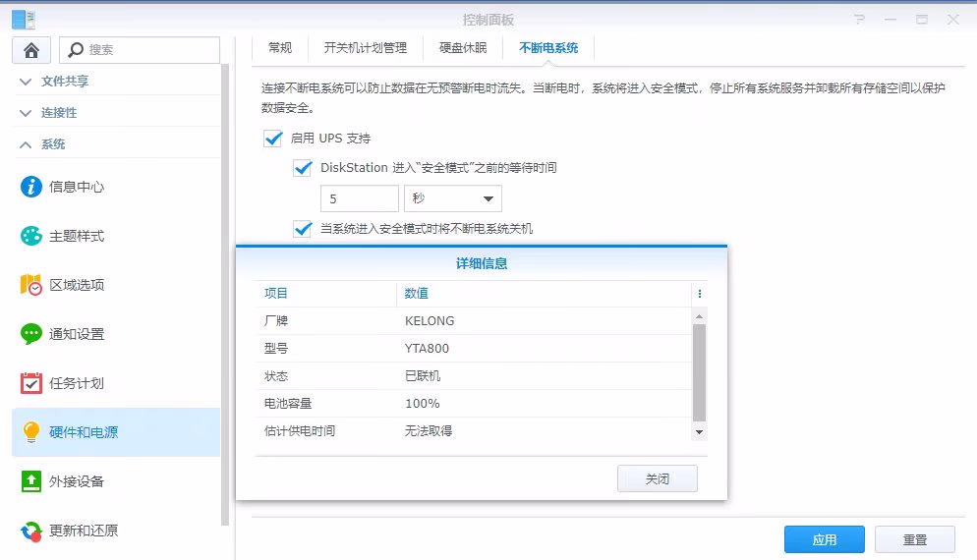Click the wait time input field
This screenshot has width=977, height=560.
pos(359,198)
